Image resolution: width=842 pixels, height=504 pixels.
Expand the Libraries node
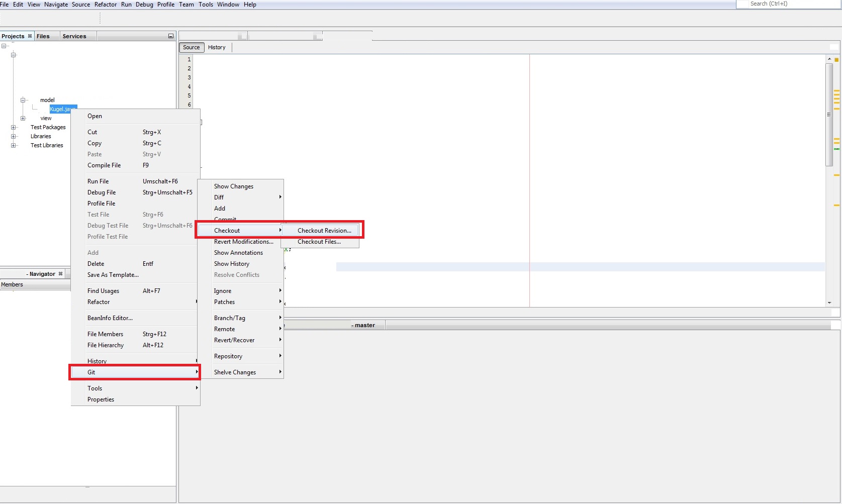(14, 136)
